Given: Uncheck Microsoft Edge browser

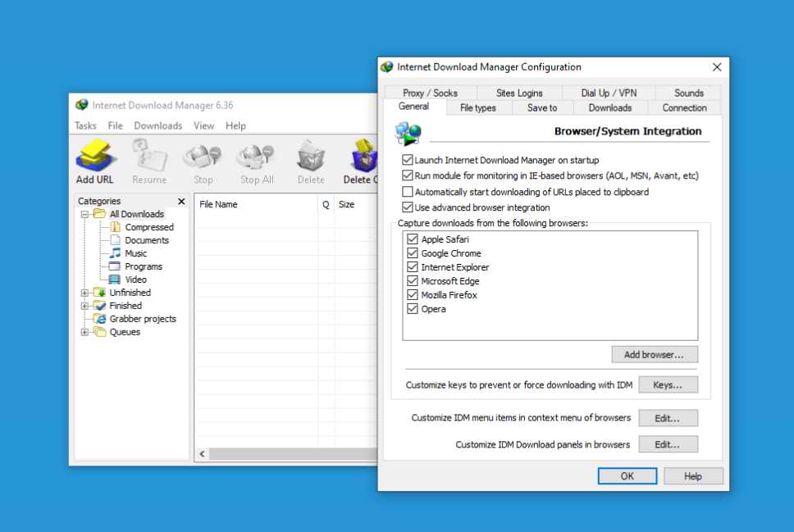Looking at the screenshot, I should tap(413, 281).
